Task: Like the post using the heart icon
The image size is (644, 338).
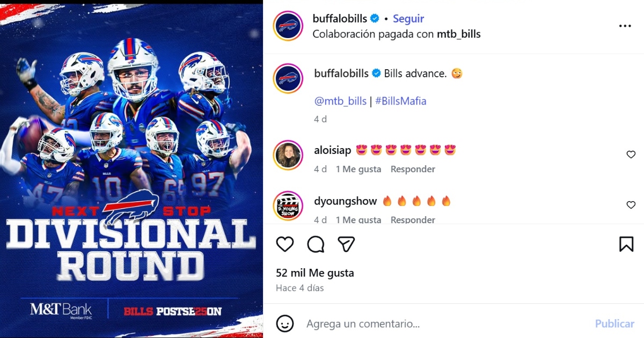Action: (x=285, y=244)
